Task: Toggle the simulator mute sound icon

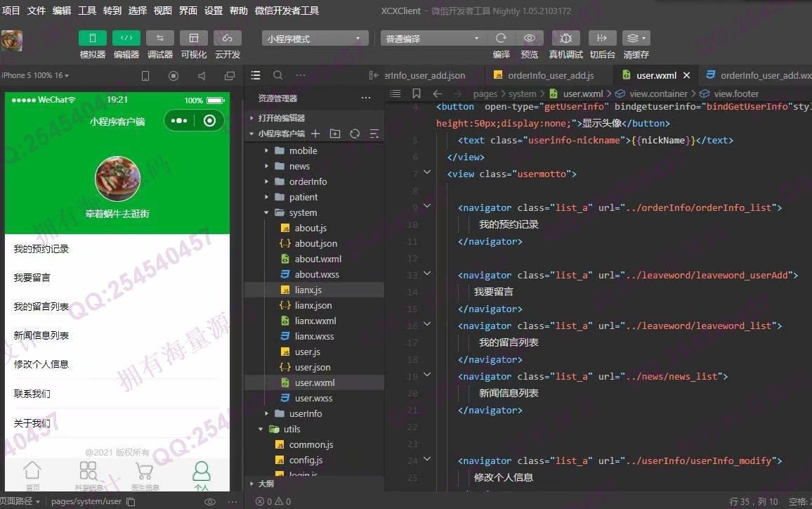Action: click(x=202, y=76)
